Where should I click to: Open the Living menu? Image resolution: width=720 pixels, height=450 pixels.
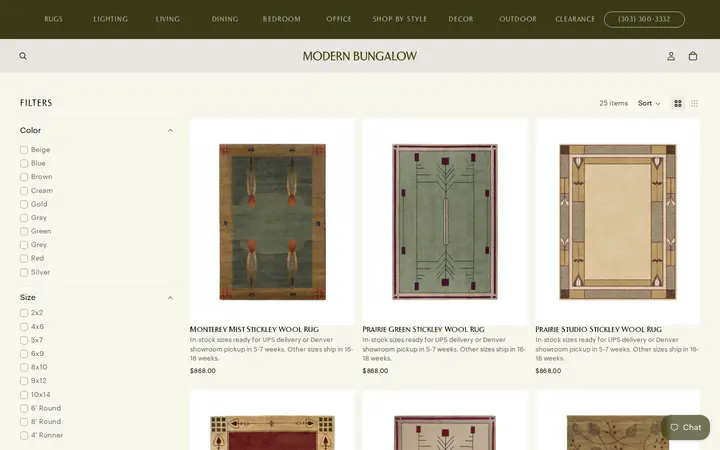(168, 19)
